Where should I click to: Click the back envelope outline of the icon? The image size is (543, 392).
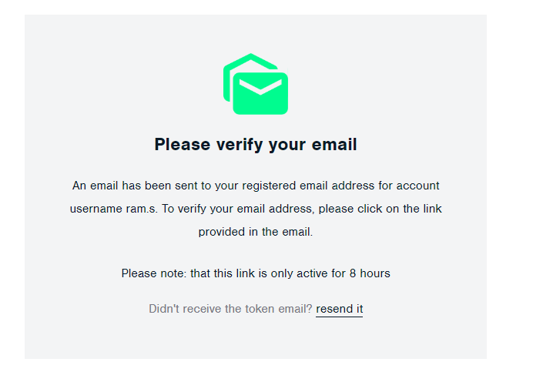tap(229, 79)
